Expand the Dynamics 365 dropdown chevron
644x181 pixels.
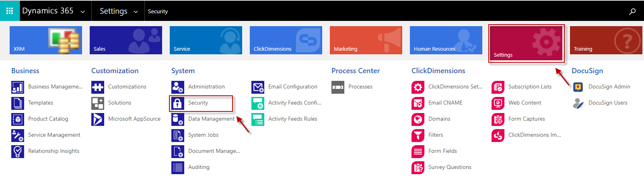[x=82, y=12]
